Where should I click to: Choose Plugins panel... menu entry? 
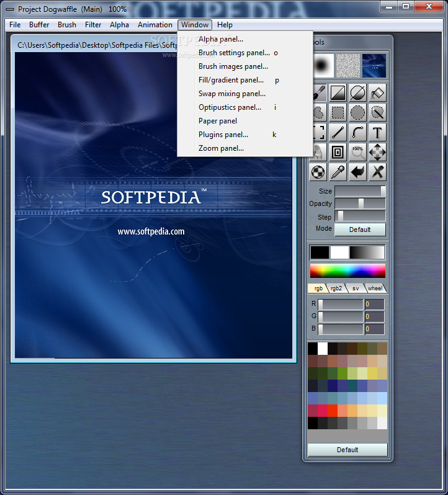[245, 135]
